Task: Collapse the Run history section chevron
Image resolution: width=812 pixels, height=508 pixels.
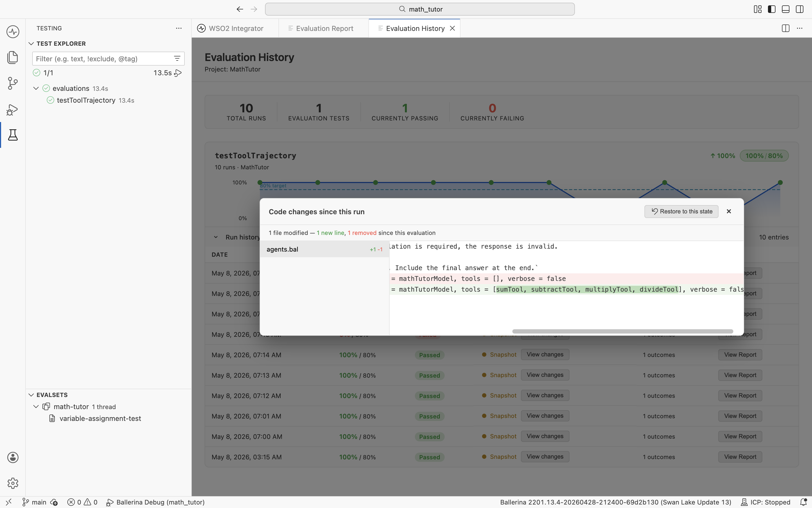Action: (216, 237)
